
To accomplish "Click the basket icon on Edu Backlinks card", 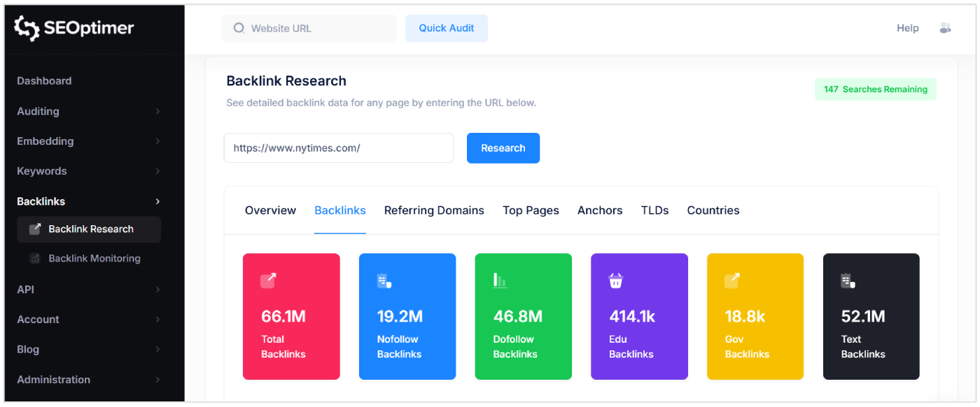I will tap(615, 278).
